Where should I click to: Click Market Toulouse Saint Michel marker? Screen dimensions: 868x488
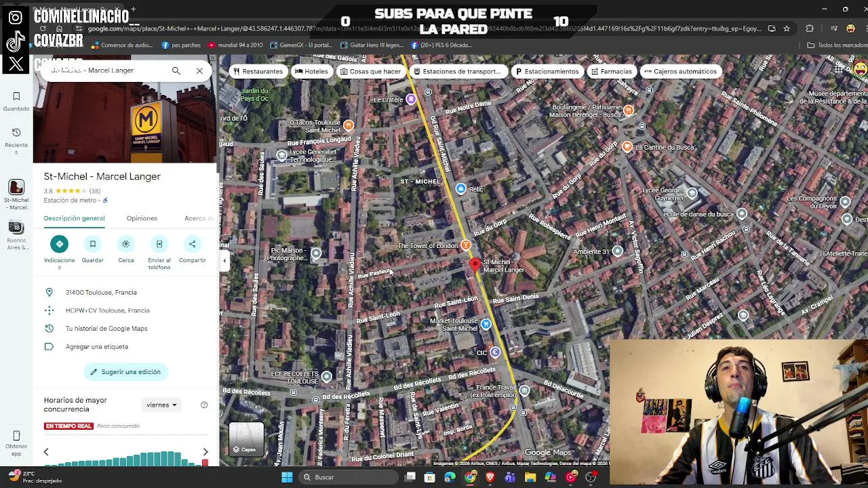486,325
